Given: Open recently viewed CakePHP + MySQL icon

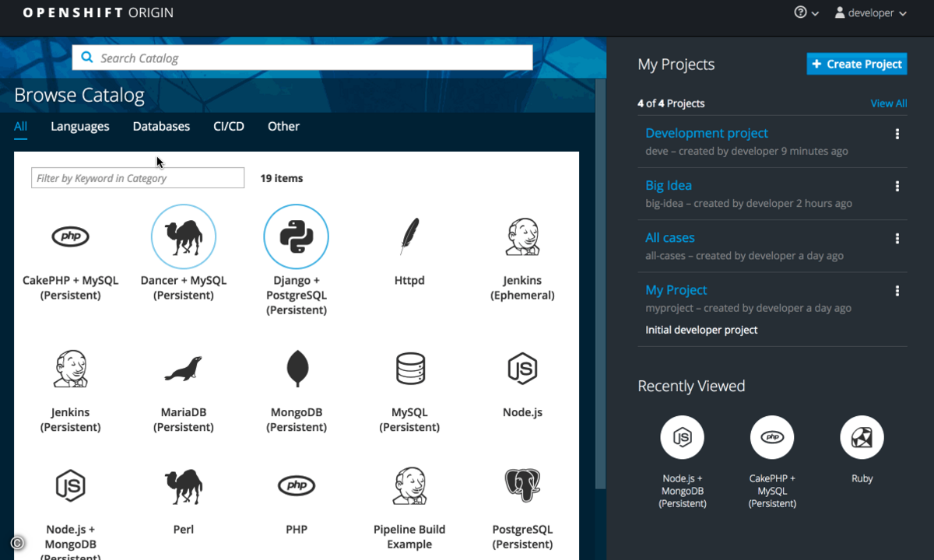Looking at the screenshot, I should pyautogui.click(x=772, y=437).
